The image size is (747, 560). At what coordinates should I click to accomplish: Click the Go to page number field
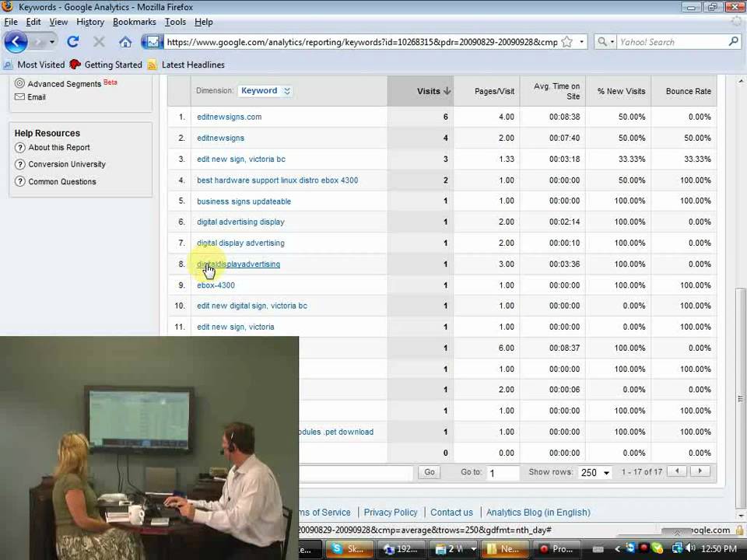[502, 473]
